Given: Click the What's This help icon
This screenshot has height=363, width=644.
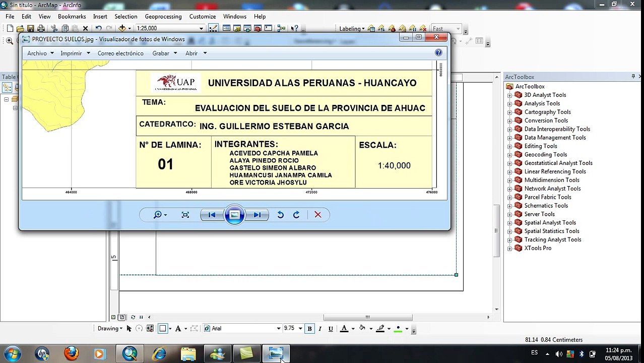Looking at the screenshot, I should [294, 28].
